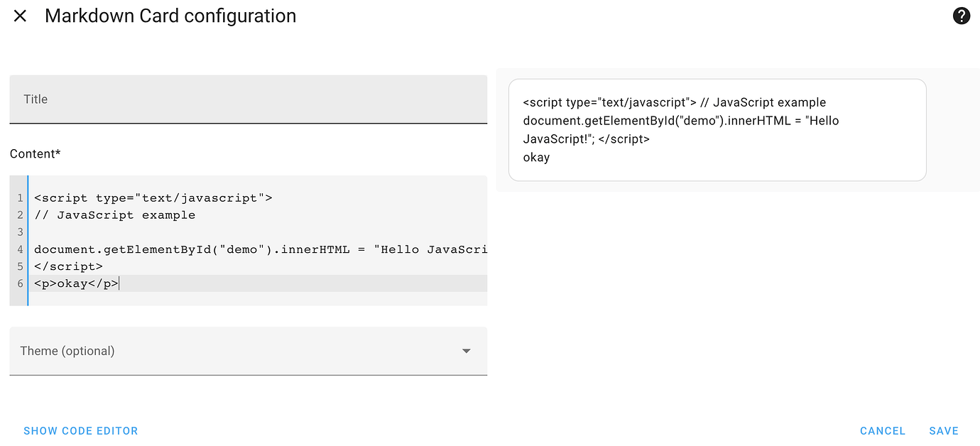Click the "// JavaScript example" comment line

pyautogui.click(x=114, y=215)
